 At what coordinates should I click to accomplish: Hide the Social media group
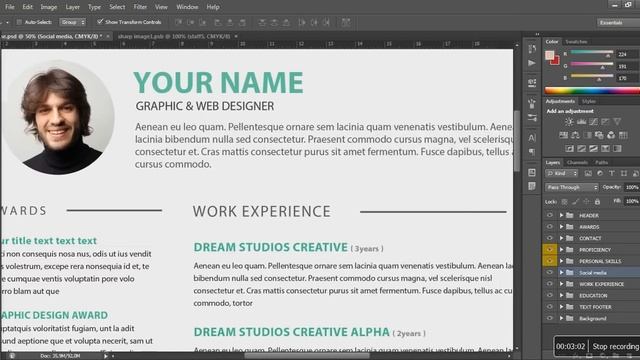(550, 272)
